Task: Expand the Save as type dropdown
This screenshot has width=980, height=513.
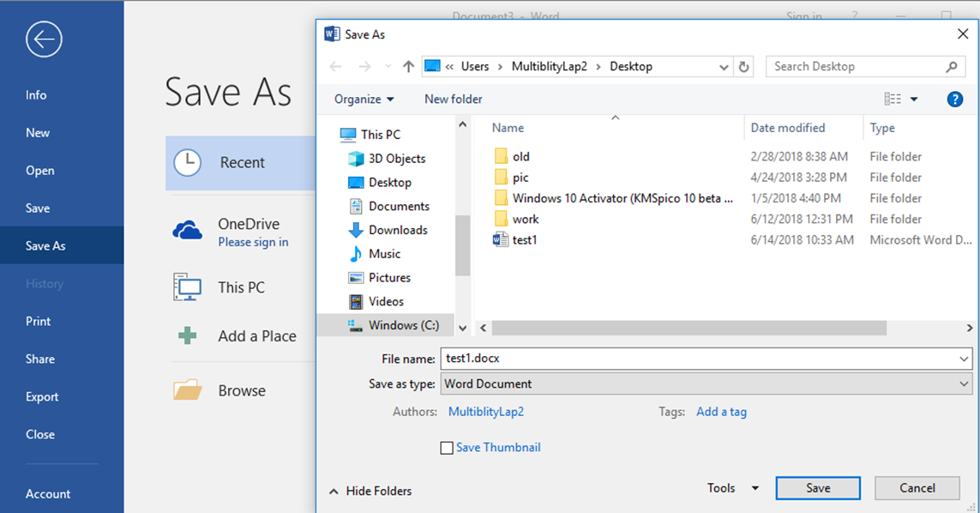Action: coord(963,384)
